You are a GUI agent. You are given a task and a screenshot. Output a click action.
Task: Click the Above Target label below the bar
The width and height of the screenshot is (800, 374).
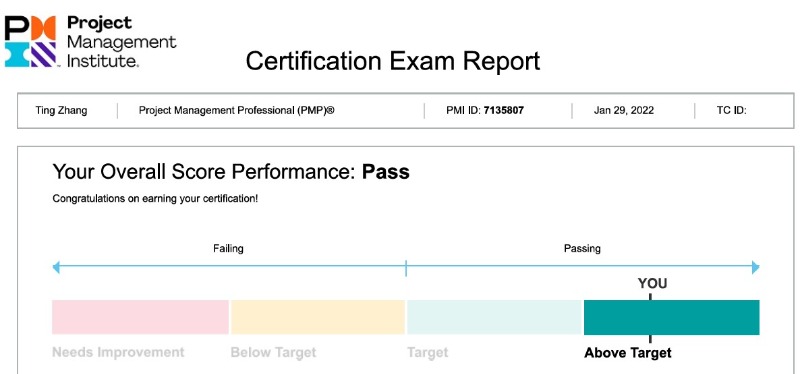(x=628, y=353)
